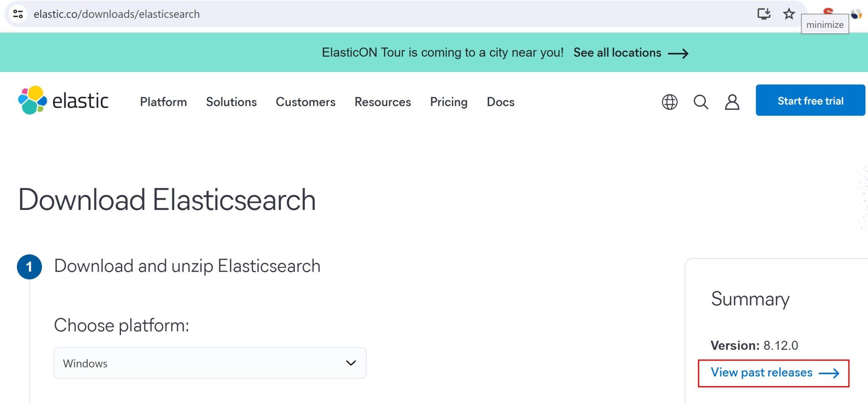Screen dimensions: 868x403
Task: Open the language globe icon
Action: click(x=669, y=102)
